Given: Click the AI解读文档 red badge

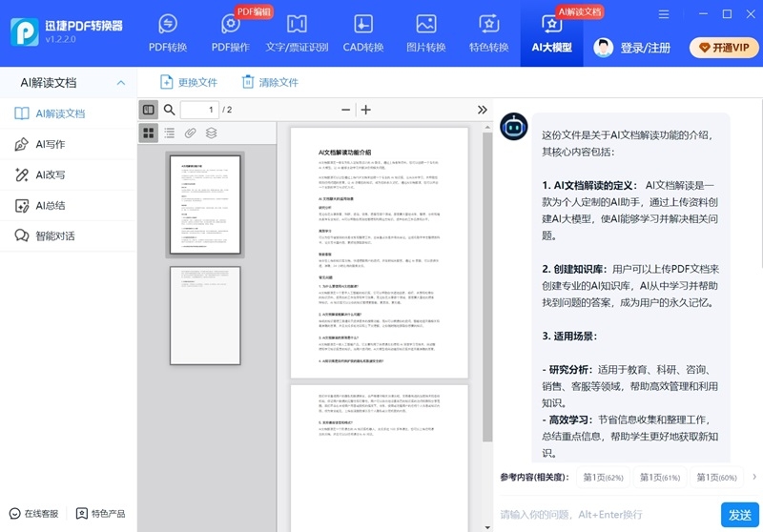Looking at the screenshot, I should pos(580,11).
